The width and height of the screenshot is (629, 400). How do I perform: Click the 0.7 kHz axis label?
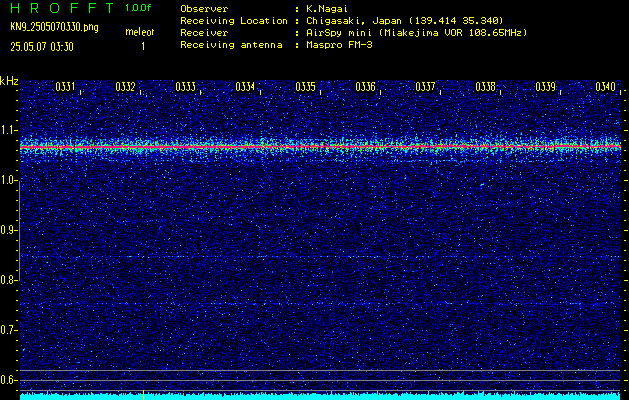[9, 330]
